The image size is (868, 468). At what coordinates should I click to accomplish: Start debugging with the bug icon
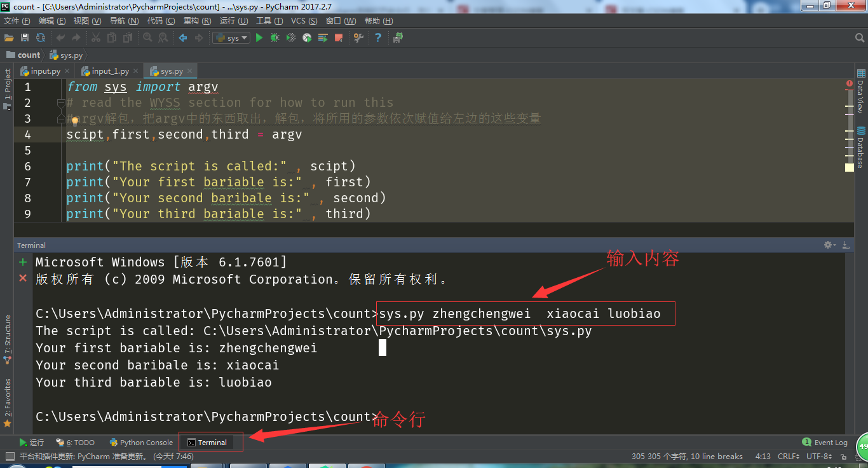coord(275,38)
